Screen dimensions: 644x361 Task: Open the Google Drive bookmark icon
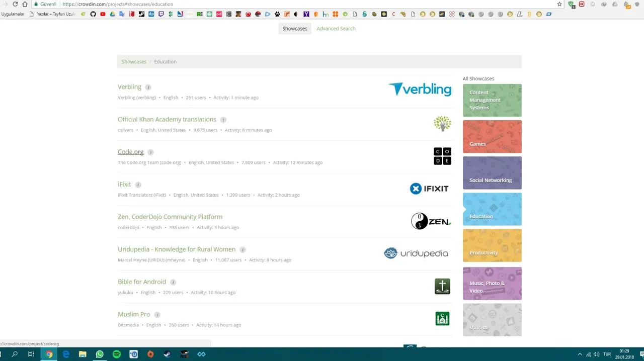coord(112,14)
